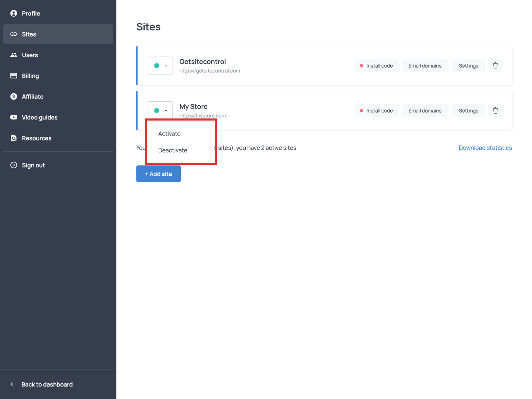Click the Sign out arrow icon
Screen dimensions: 532x399
tap(14, 165)
